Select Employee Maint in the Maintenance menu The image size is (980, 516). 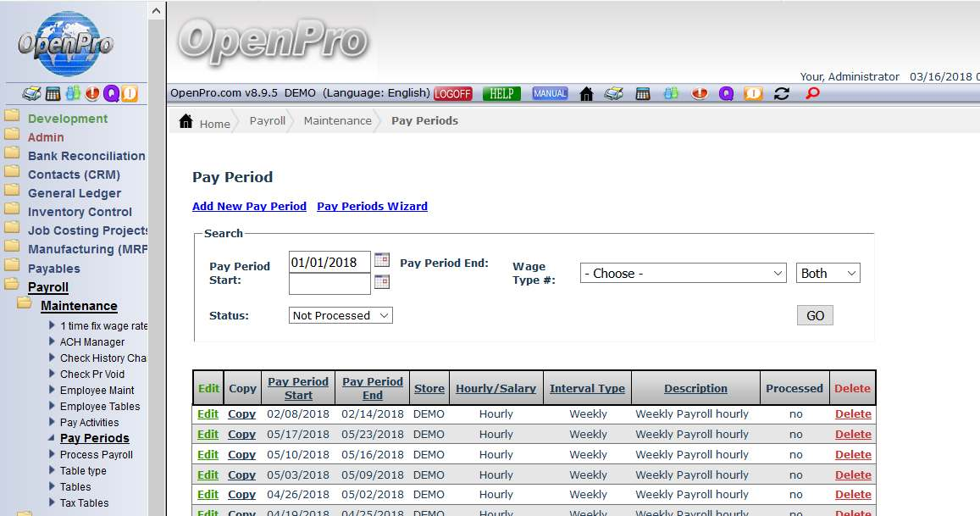coord(97,391)
